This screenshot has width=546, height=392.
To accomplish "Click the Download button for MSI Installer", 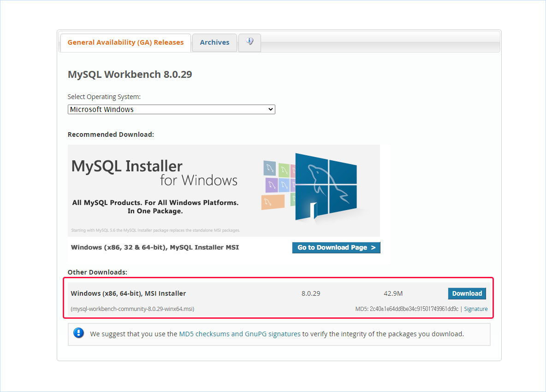I will click(467, 293).
